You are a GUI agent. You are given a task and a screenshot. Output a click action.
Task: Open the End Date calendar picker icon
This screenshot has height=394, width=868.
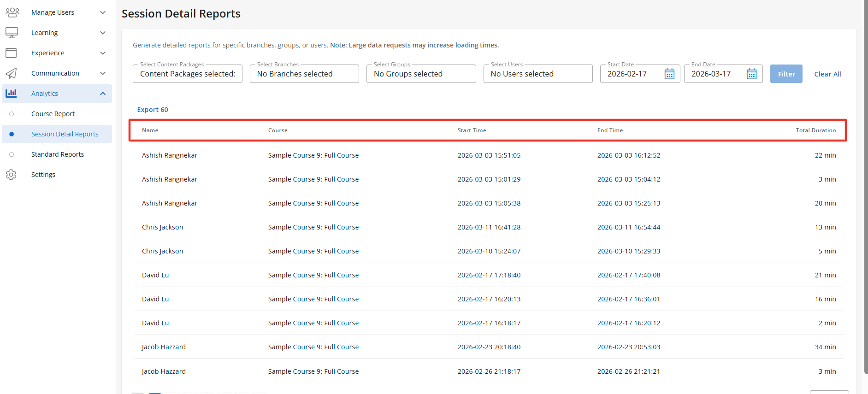click(x=751, y=74)
